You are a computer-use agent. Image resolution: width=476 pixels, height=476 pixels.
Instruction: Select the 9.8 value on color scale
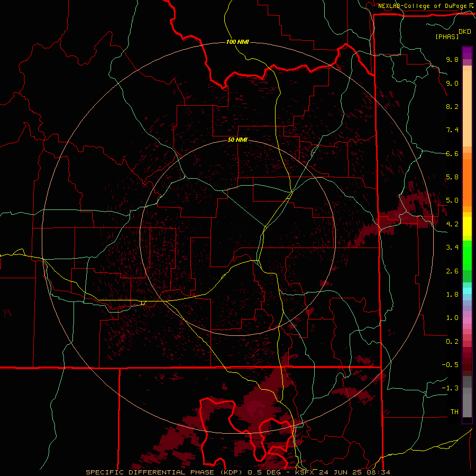point(452,59)
